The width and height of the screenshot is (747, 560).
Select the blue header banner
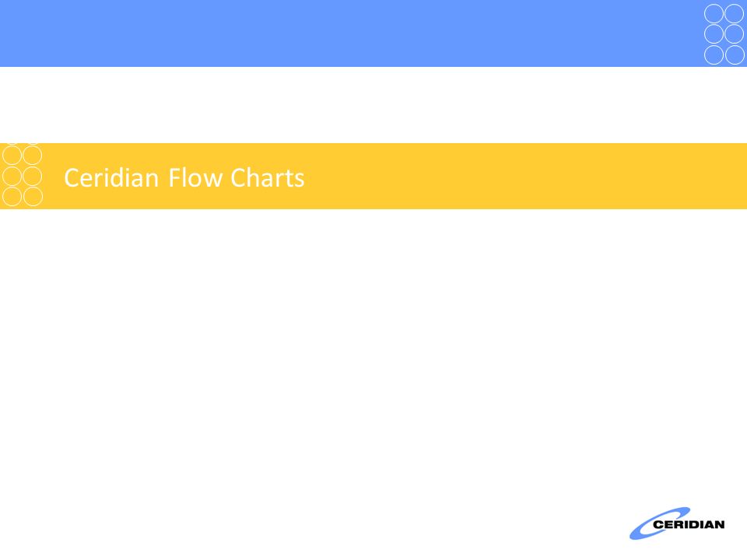pos(373,33)
